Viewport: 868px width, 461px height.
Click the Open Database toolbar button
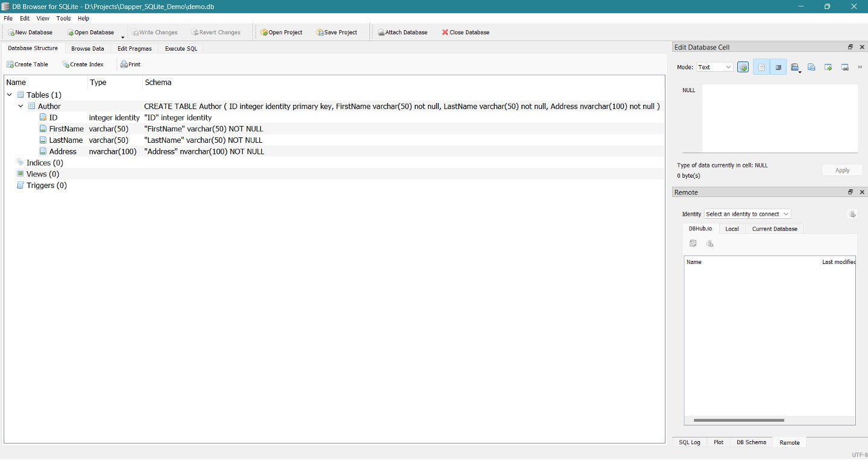(x=90, y=33)
